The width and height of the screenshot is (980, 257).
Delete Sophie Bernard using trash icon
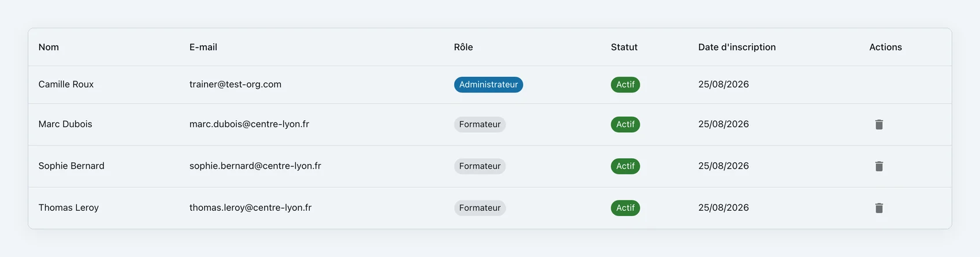(879, 166)
